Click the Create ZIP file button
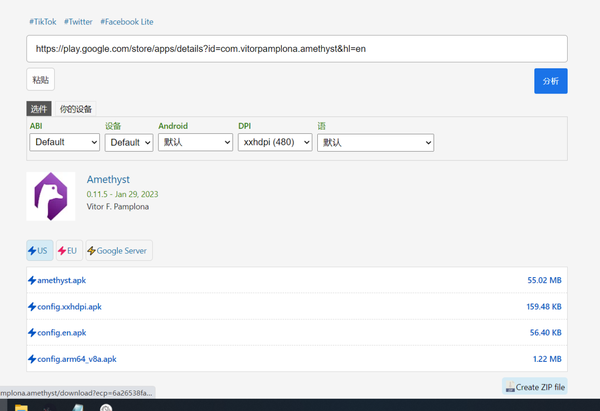The image size is (600, 411). click(535, 387)
